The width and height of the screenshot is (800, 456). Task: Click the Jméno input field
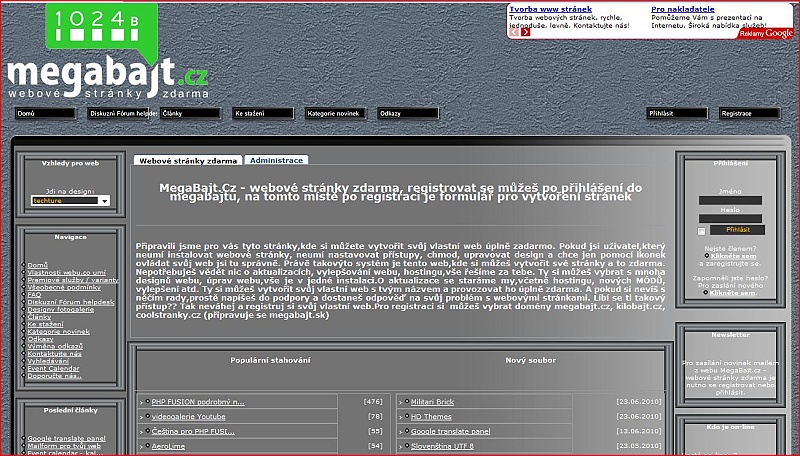pyautogui.click(x=730, y=200)
